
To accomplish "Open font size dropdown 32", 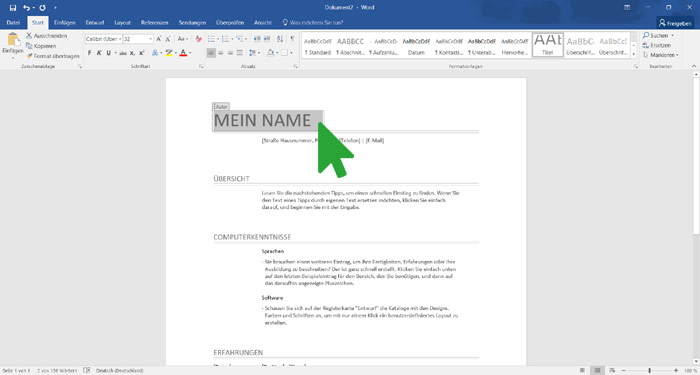I will [151, 39].
